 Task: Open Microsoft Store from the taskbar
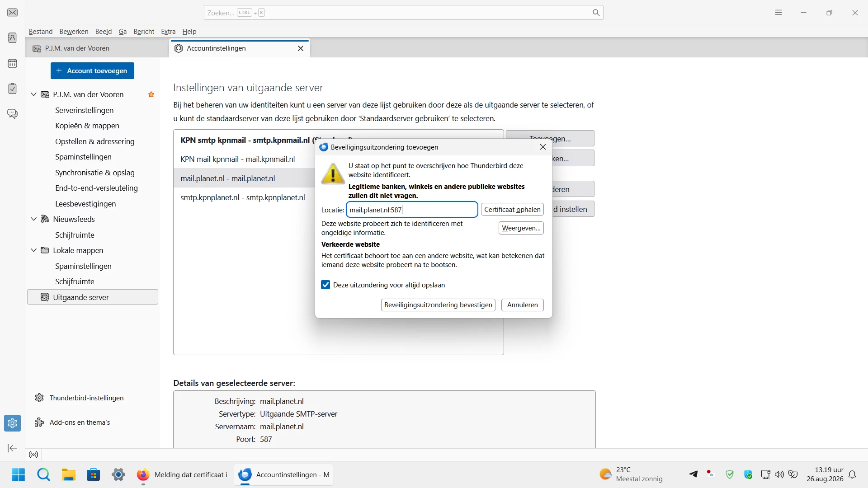click(94, 474)
